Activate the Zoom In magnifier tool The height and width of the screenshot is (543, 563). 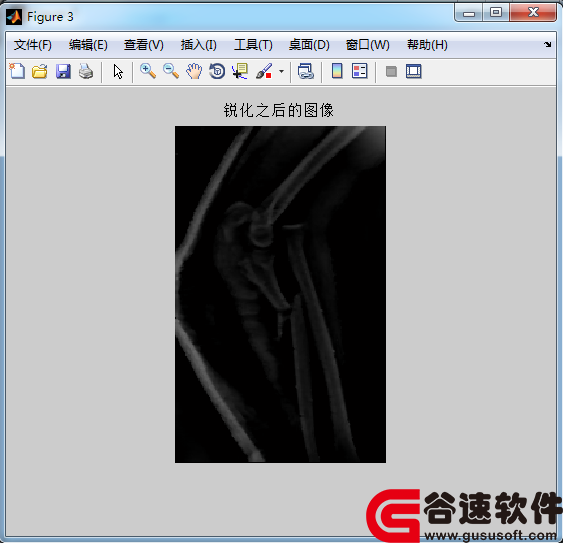(x=148, y=71)
